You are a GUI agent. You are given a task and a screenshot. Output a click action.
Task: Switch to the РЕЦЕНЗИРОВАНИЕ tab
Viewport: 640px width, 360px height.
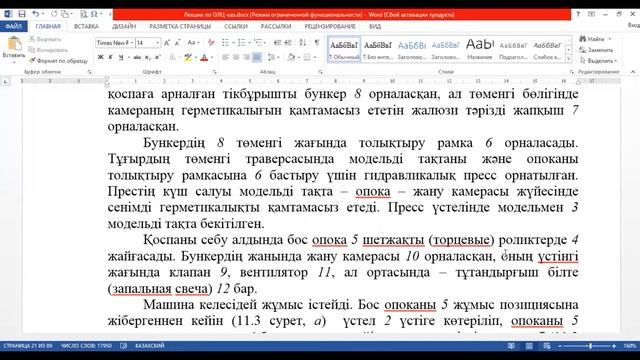click(330, 26)
